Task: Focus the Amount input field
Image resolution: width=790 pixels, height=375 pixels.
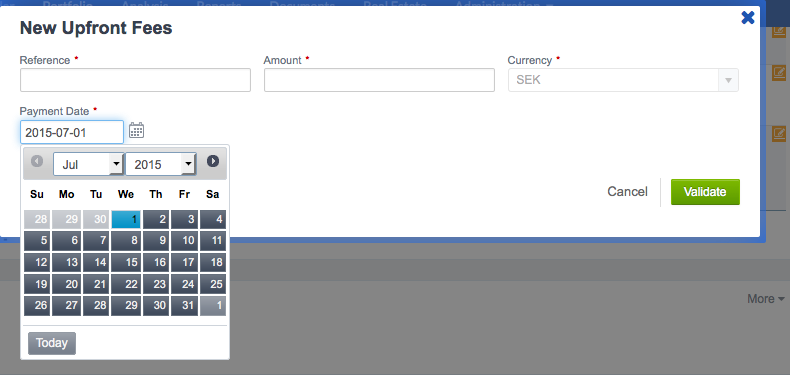Action: tap(379, 80)
